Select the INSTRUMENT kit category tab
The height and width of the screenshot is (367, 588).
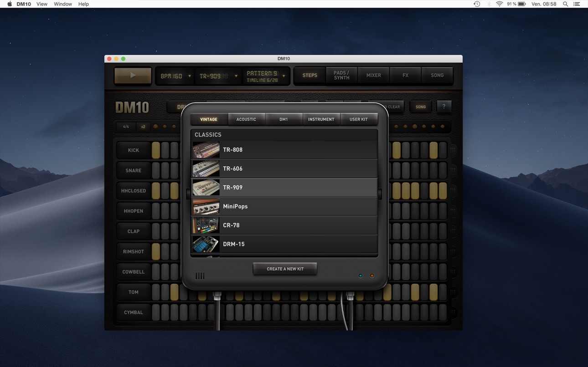[x=321, y=119]
